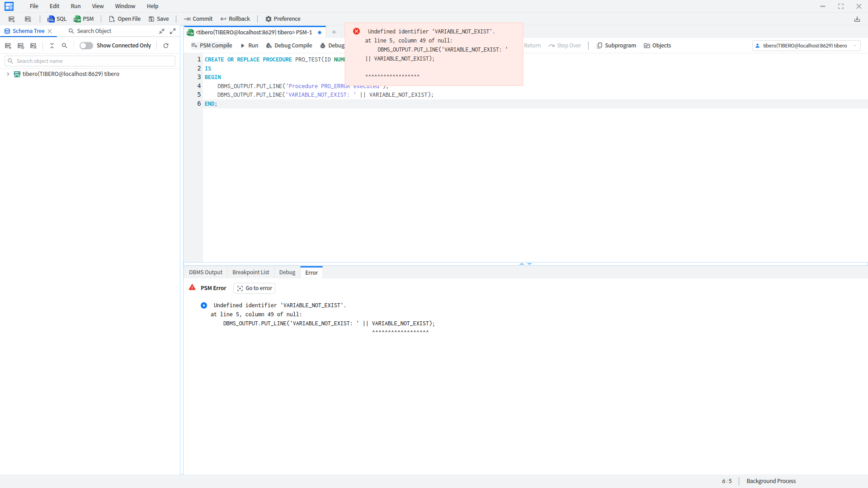Close the Schema Tree tab
Viewport: 868px width, 488px height.
[50, 31]
